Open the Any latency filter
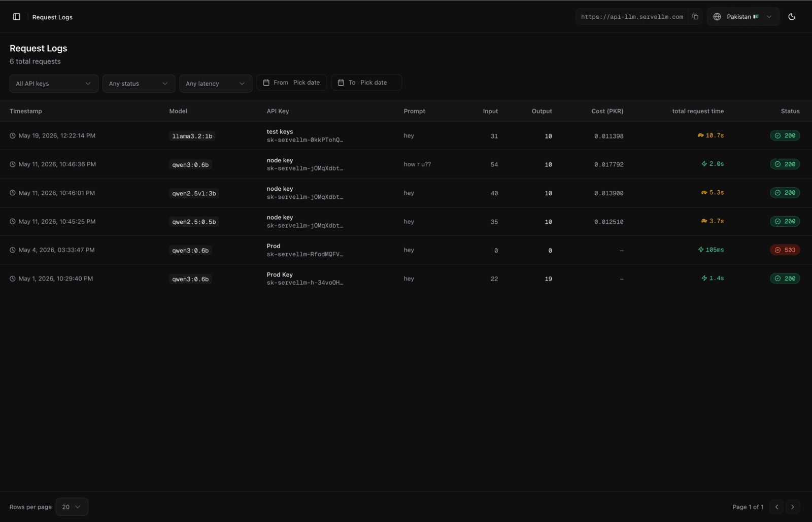Image resolution: width=812 pixels, height=522 pixels. point(216,84)
